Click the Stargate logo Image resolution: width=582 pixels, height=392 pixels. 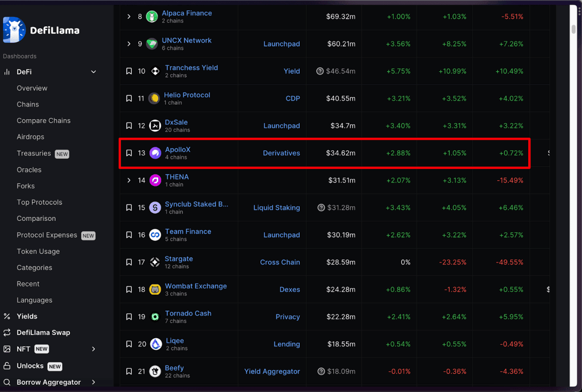coord(155,262)
